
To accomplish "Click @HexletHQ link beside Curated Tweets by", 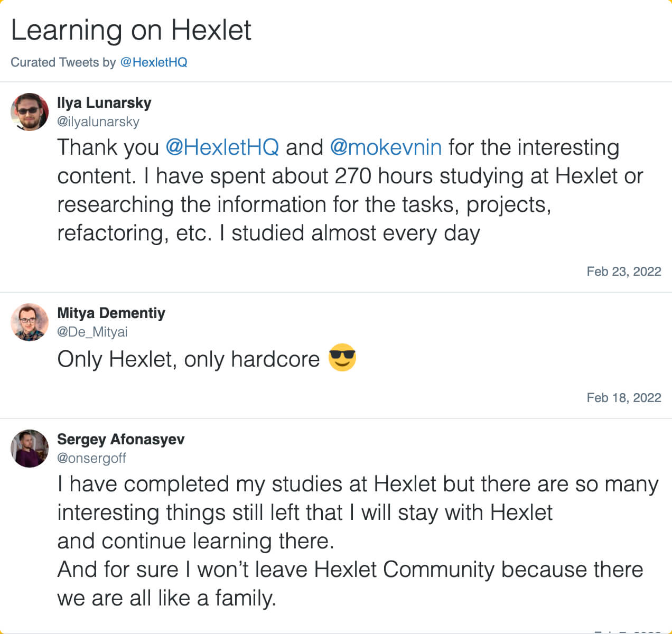I will (154, 62).
